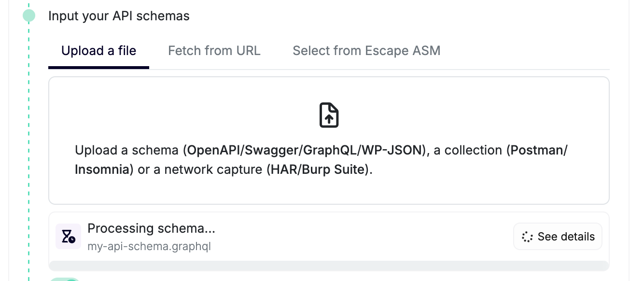The width and height of the screenshot is (644, 281).
Task: Click the hourglass processing status icon
Action: (68, 237)
